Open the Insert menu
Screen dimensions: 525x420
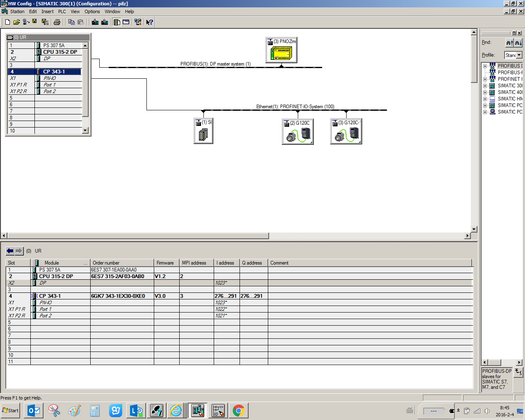tap(48, 11)
